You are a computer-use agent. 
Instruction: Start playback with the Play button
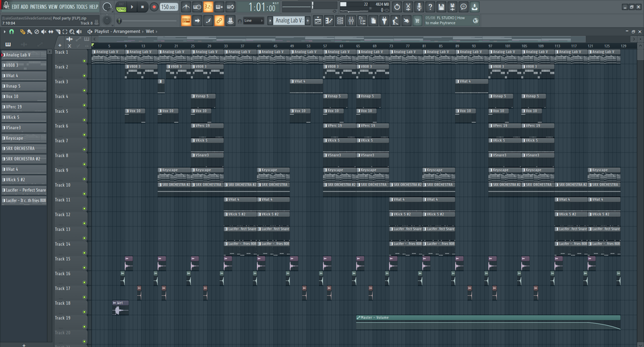coord(132,7)
